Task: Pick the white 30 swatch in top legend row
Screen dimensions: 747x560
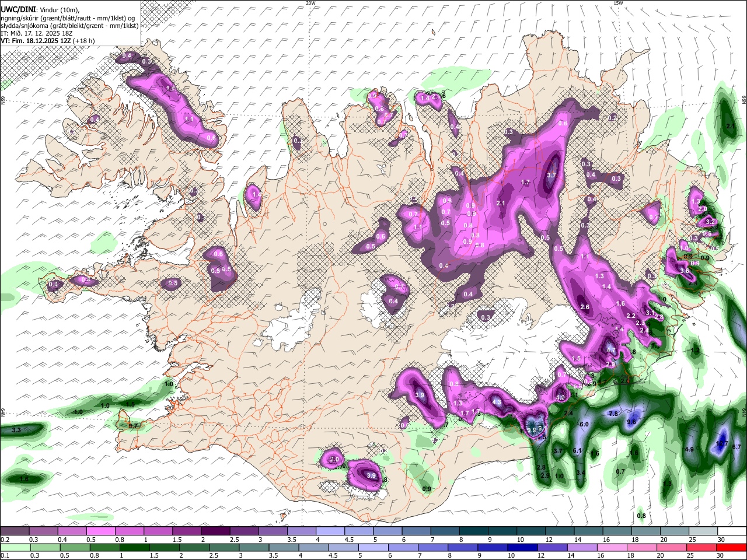Action: (731, 531)
